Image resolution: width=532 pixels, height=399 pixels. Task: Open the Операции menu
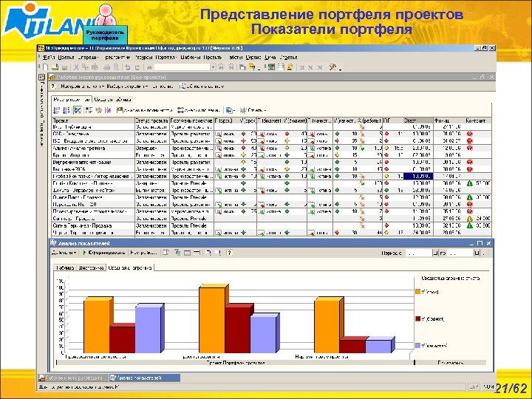pyautogui.click(x=88, y=58)
